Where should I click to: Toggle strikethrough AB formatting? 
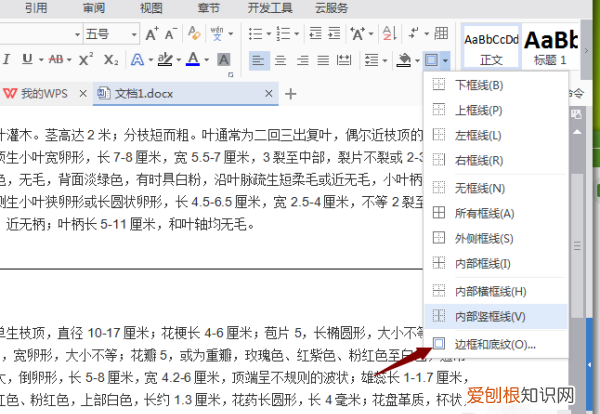coord(56,59)
